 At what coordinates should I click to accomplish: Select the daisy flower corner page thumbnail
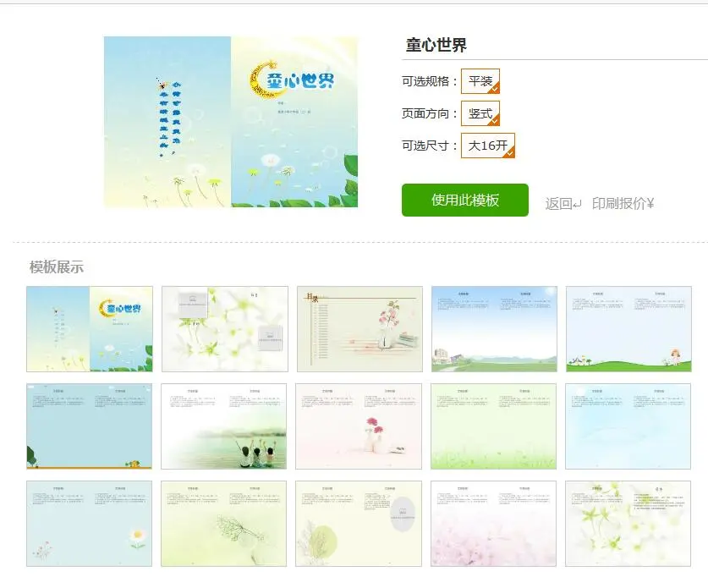pos(90,524)
